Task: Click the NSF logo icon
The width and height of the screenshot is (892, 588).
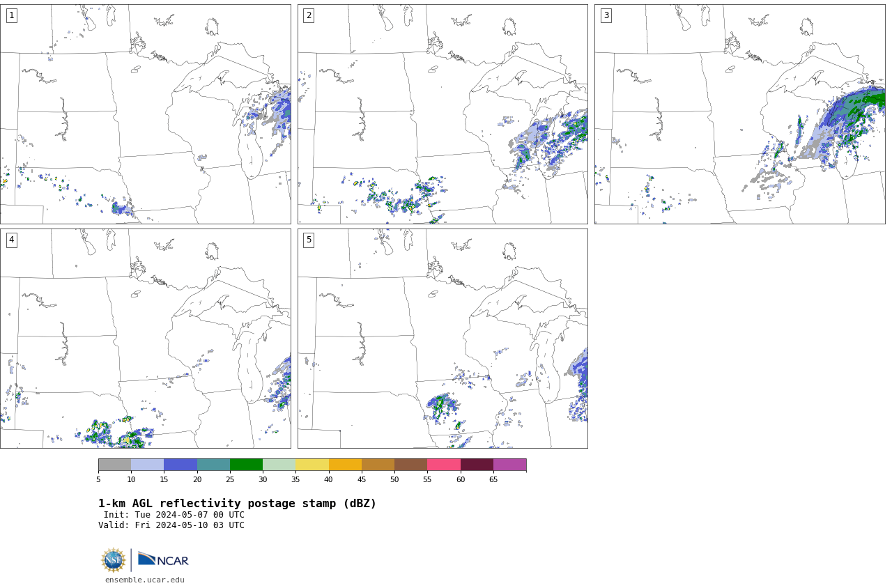Action: click(113, 560)
